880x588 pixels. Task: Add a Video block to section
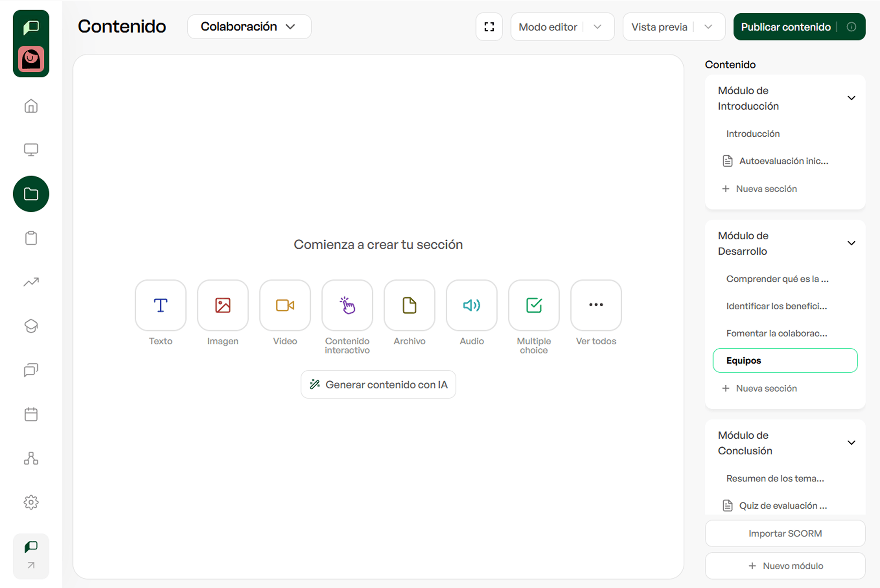click(285, 305)
